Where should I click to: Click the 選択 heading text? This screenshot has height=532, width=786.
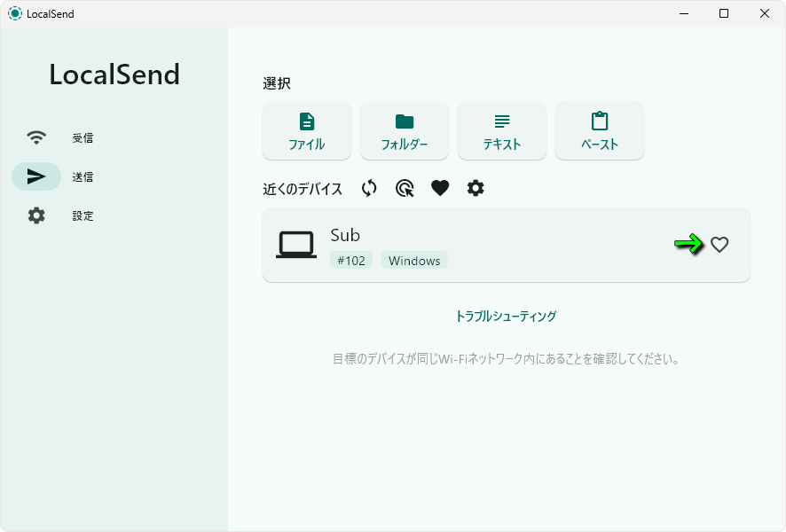click(x=277, y=83)
